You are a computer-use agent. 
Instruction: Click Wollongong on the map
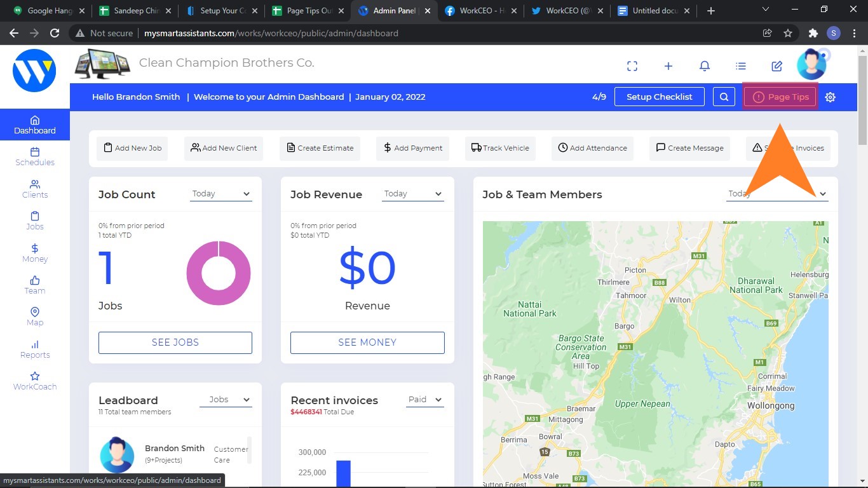[770, 405]
